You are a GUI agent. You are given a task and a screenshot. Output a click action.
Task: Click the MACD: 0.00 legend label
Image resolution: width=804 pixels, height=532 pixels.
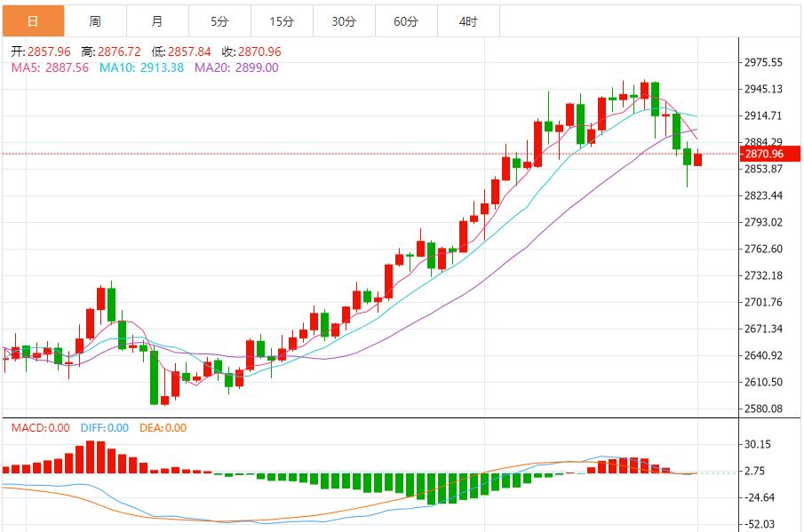click(40, 428)
